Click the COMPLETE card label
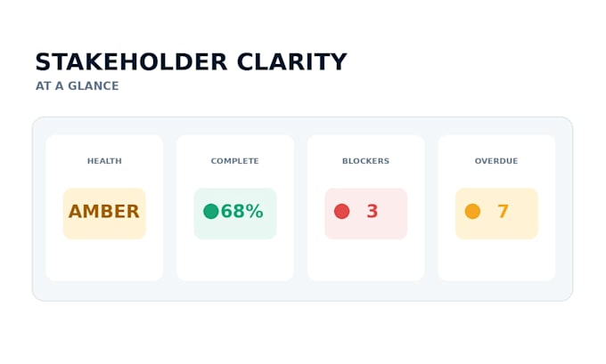The image size is (606, 364). pos(235,161)
